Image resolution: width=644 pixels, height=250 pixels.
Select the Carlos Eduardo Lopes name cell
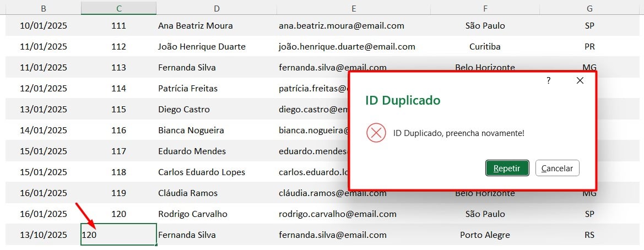tap(217, 172)
